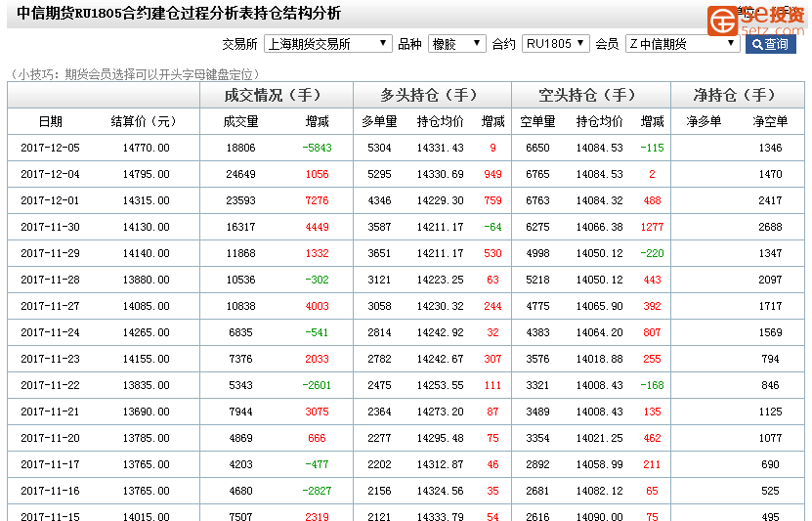Open the 合约 RU1805 contract dropdown
812x521 pixels.
[x=556, y=44]
